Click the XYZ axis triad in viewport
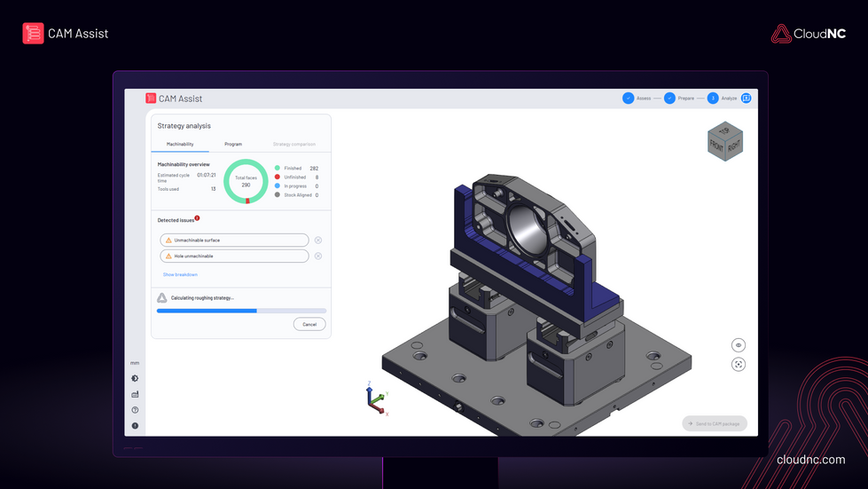The height and width of the screenshot is (489, 868). coord(377,398)
